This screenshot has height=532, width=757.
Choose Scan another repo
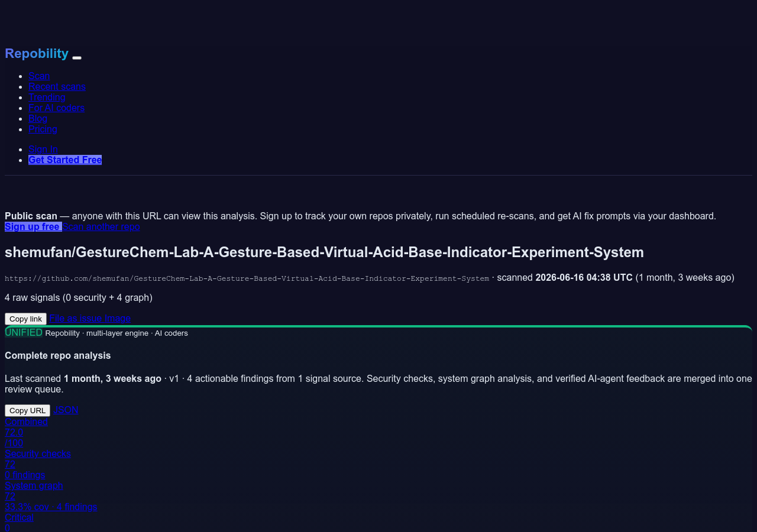[x=101, y=226]
